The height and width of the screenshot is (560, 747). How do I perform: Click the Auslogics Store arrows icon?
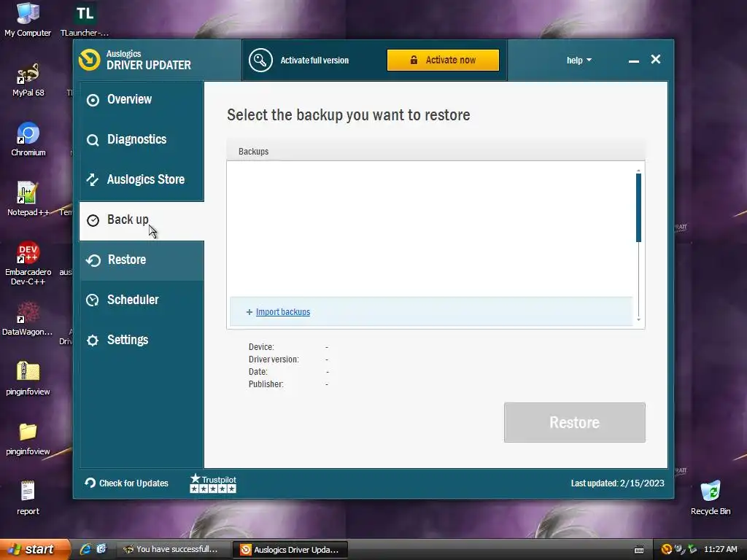(93, 179)
